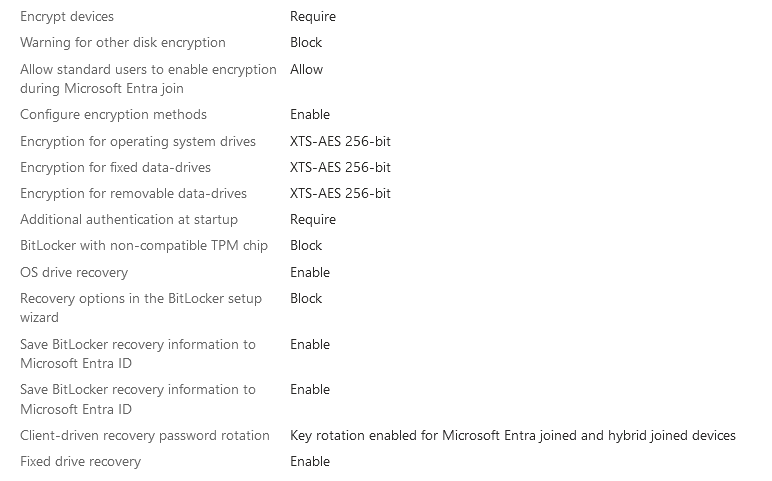The height and width of the screenshot is (481, 772).
Task: Select 'Configure encryption methods' label
Action: (113, 115)
